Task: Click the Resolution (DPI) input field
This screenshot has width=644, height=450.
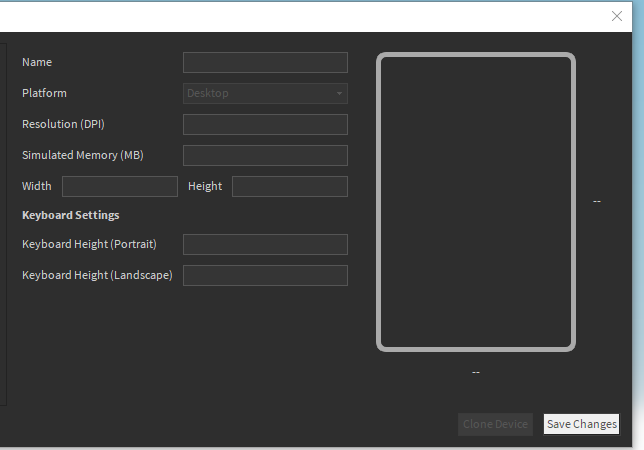Action: coord(265,124)
